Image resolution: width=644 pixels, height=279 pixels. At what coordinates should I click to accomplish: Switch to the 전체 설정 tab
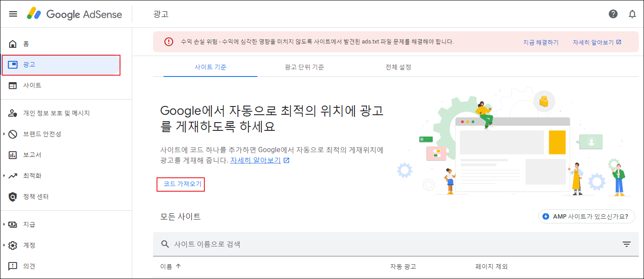(398, 67)
